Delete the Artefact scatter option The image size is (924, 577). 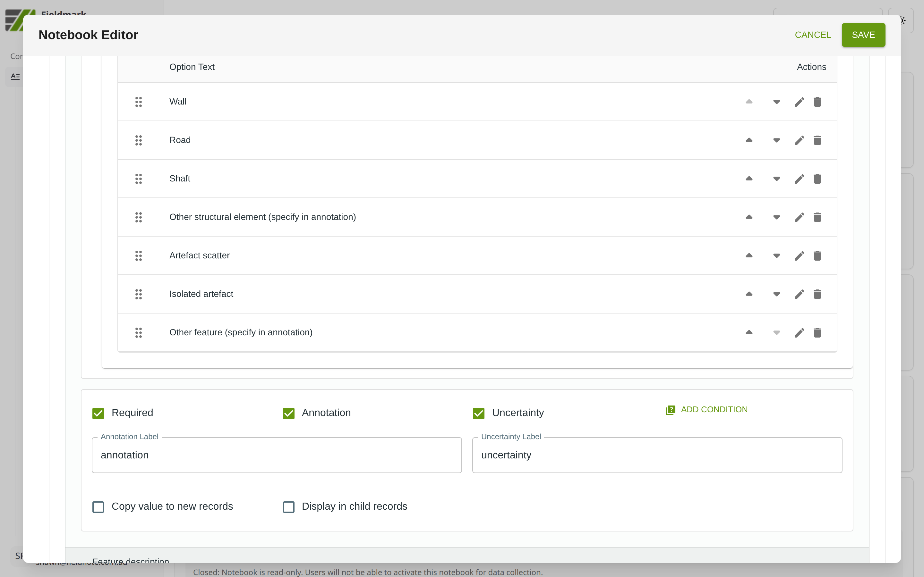(817, 256)
